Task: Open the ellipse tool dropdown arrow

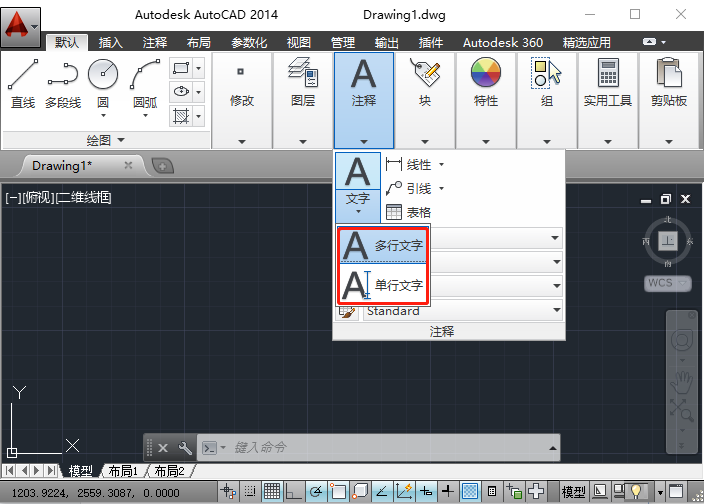Action: tap(198, 92)
